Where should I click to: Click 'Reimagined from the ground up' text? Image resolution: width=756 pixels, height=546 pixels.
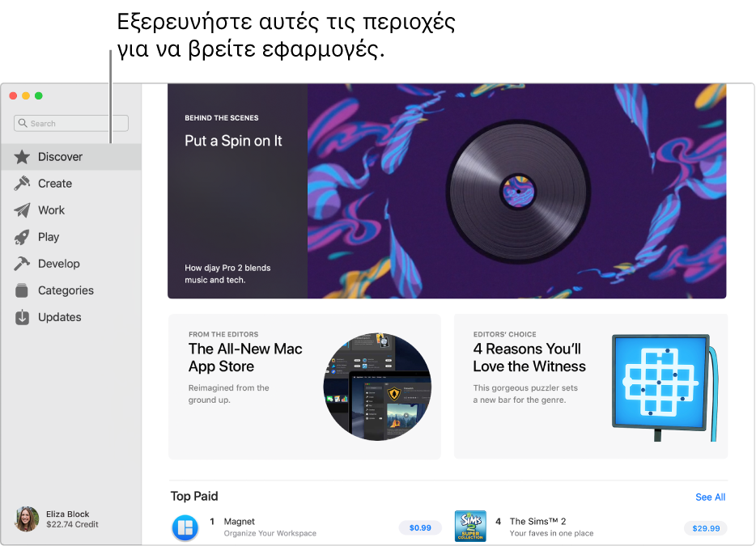tap(228, 394)
